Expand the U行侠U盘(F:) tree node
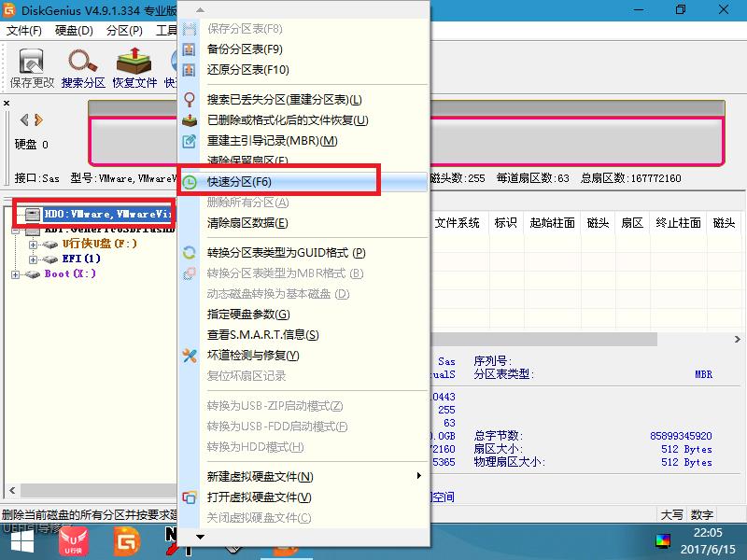The image size is (747, 560). click(x=32, y=244)
